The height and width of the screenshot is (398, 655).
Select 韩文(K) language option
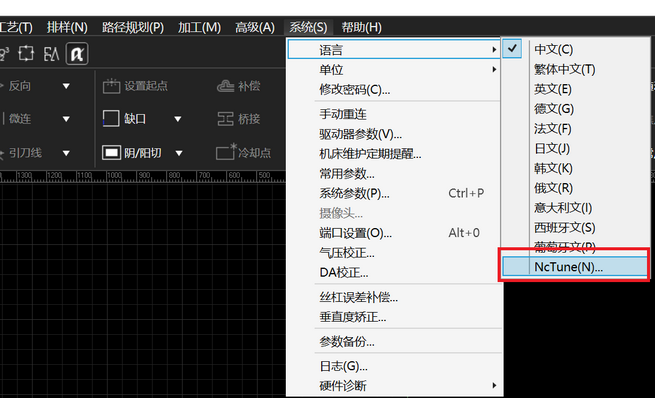tap(576, 168)
